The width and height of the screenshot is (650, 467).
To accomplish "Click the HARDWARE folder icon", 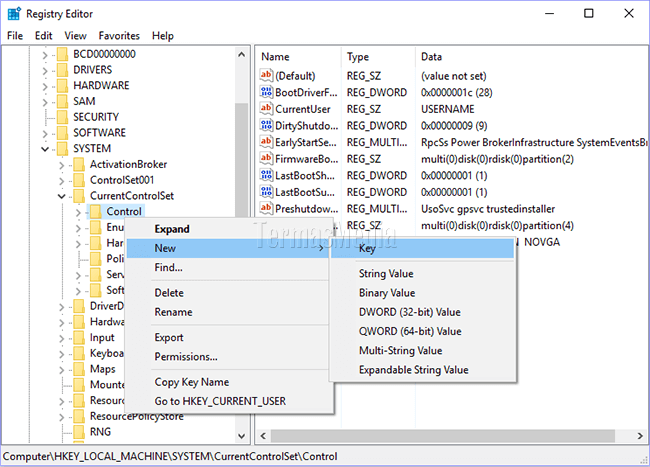I will [x=62, y=85].
